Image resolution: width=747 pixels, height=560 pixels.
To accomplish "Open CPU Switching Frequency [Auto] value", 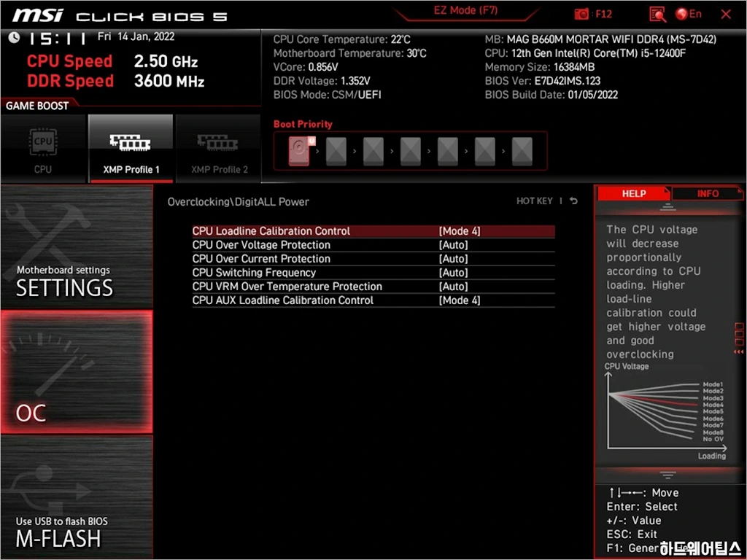I will 453,273.
